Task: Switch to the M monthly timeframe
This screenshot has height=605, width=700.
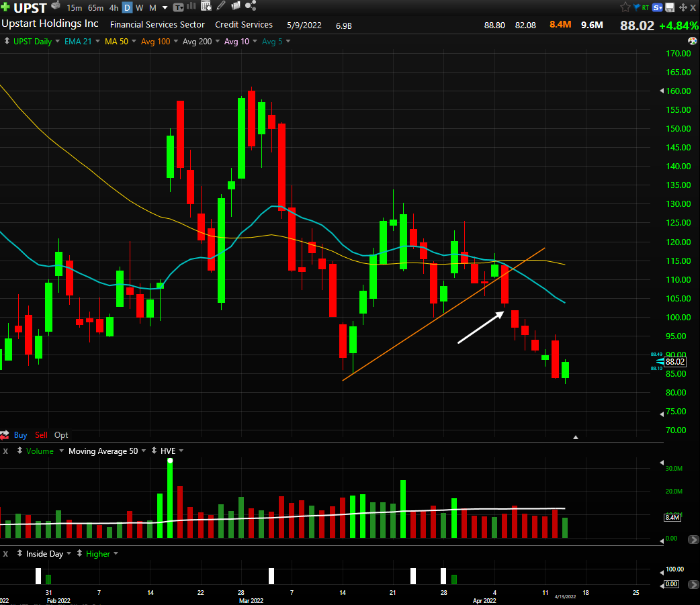Action: tap(152, 8)
